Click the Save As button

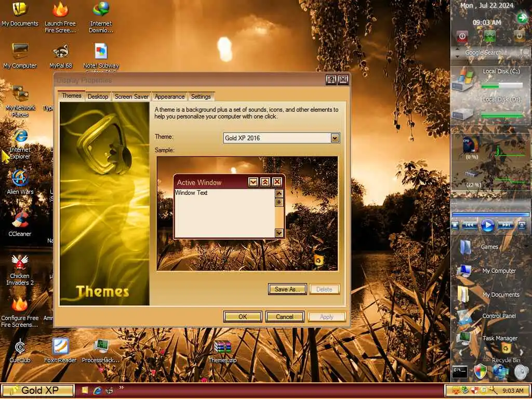pyautogui.click(x=287, y=289)
